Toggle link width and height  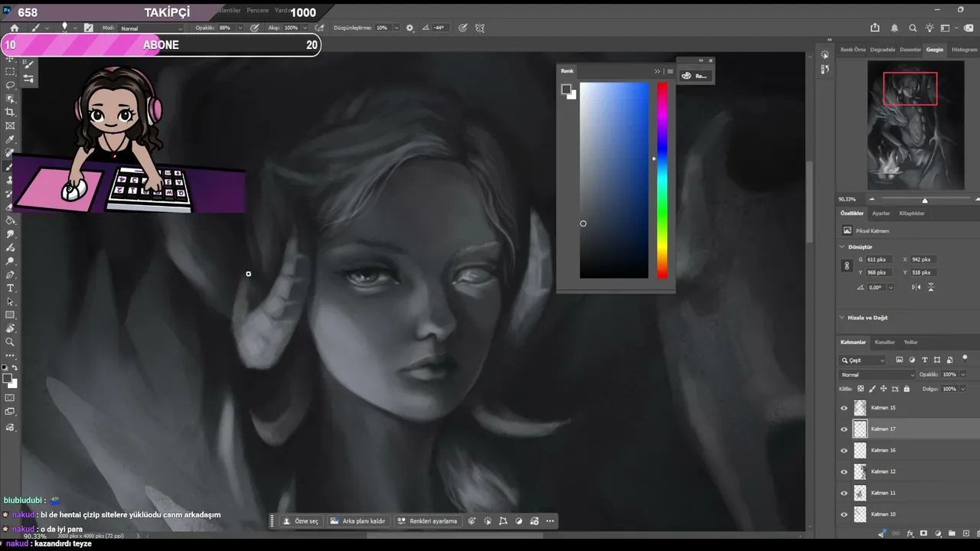[847, 266]
